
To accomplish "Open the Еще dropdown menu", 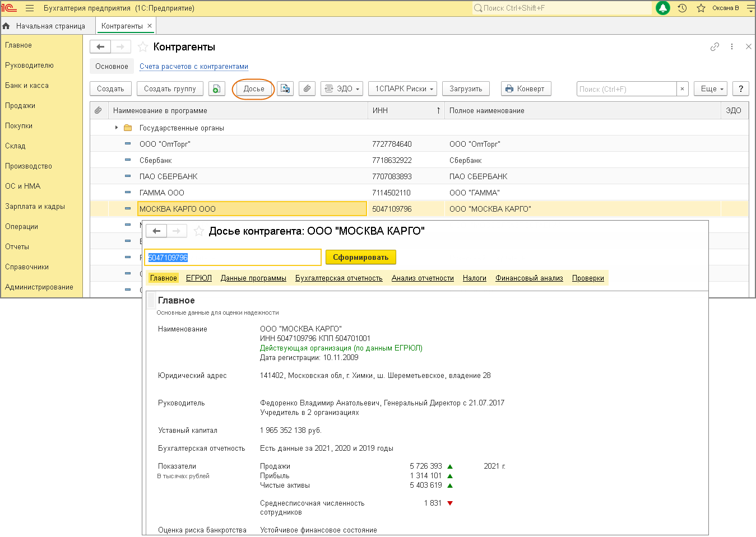I will coord(711,88).
